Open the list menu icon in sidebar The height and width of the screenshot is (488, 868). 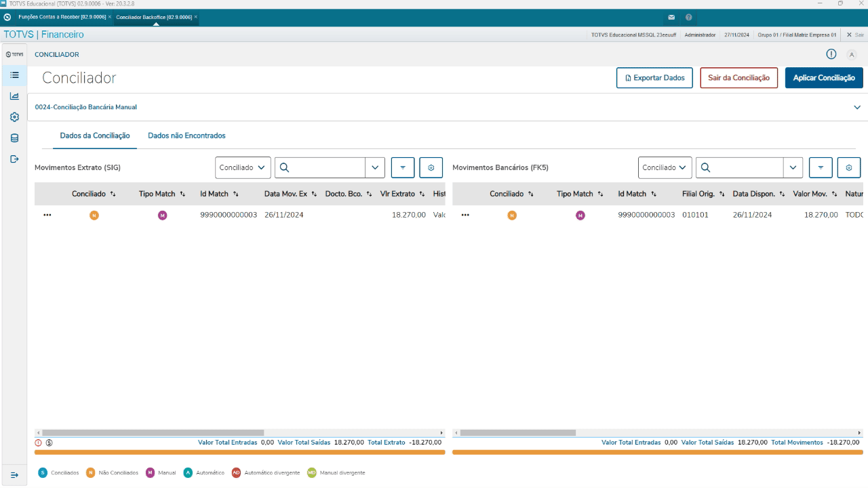point(14,75)
